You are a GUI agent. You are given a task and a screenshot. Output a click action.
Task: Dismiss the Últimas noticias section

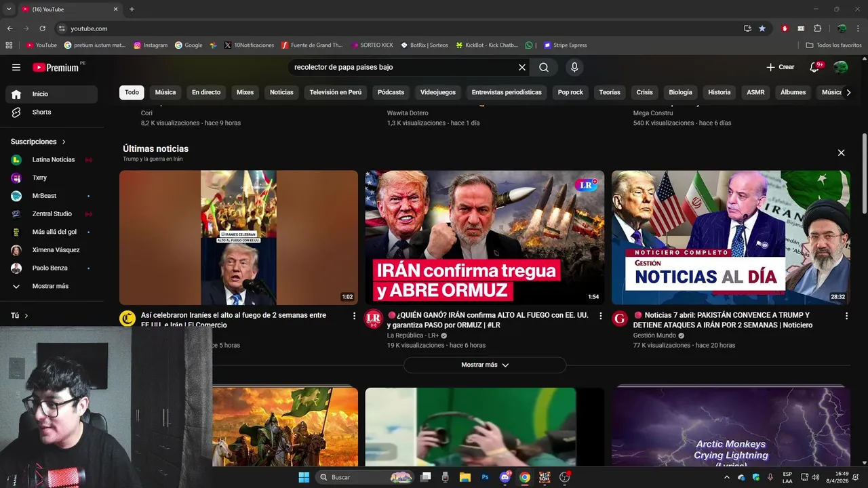pyautogui.click(x=841, y=152)
